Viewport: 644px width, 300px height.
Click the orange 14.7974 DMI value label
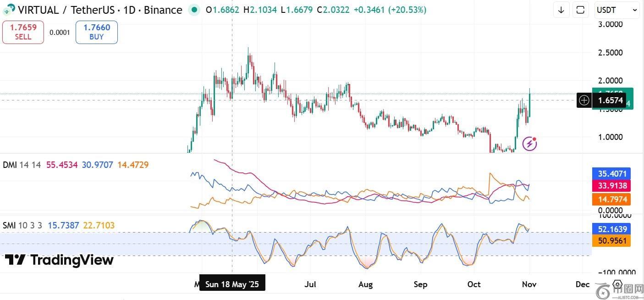tap(611, 199)
